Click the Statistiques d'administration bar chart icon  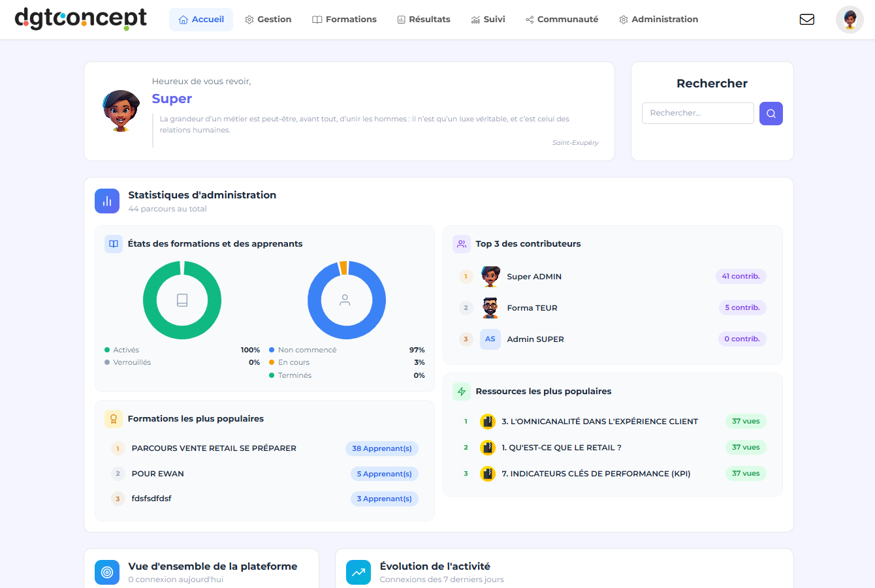[x=107, y=201]
